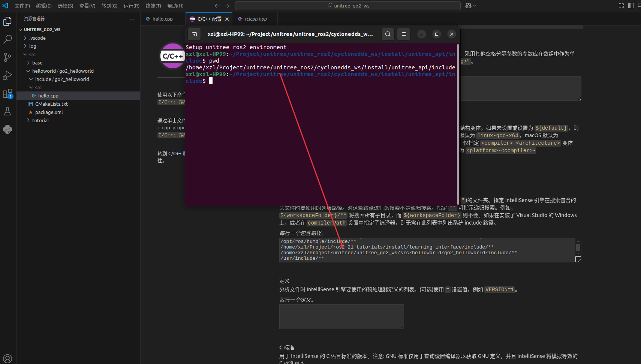This screenshot has height=364, width=641.
Task: Open the 终端(T) menu
Action: 153,6
